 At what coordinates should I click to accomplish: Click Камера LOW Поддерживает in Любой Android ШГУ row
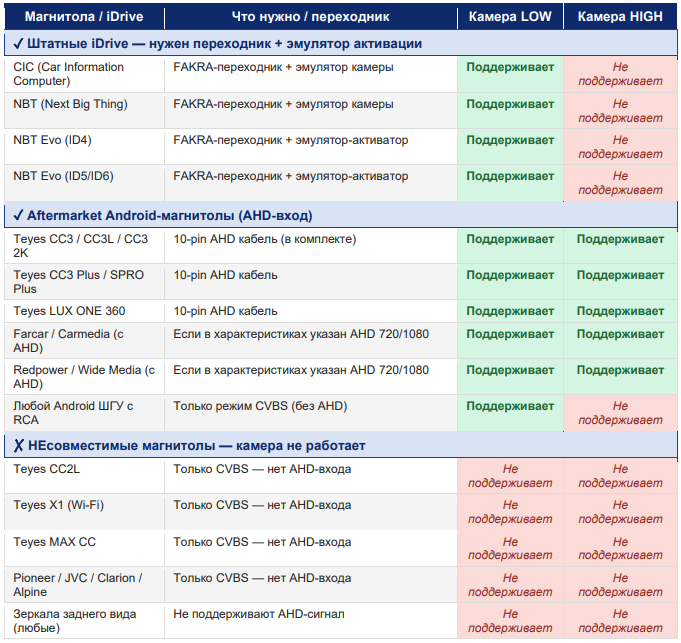[x=510, y=413]
